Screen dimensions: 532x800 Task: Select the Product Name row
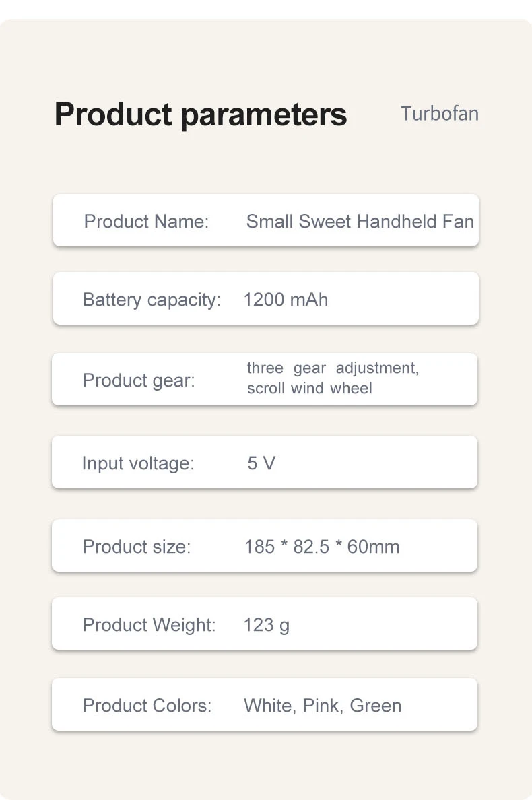pyautogui.click(x=266, y=220)
